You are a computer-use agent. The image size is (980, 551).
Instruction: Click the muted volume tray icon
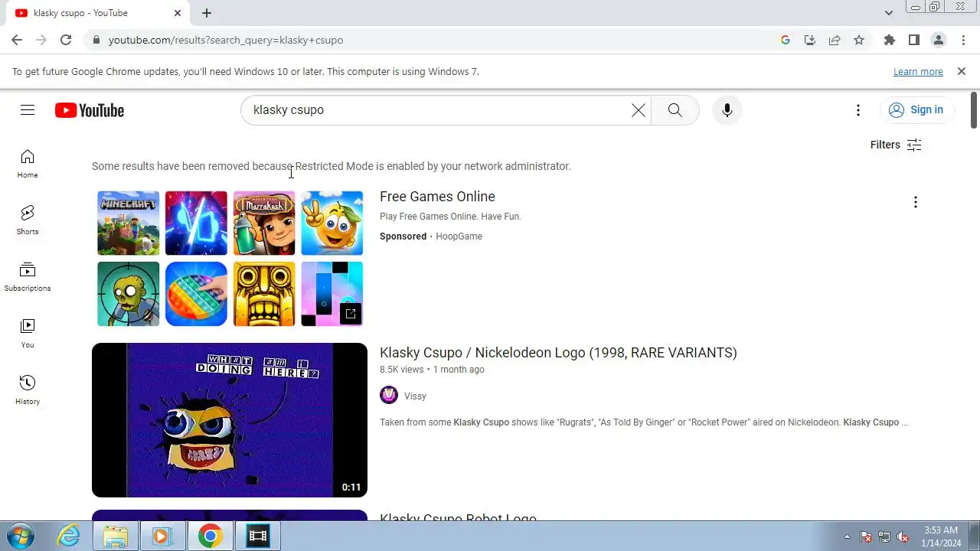[x=903, y=536]
